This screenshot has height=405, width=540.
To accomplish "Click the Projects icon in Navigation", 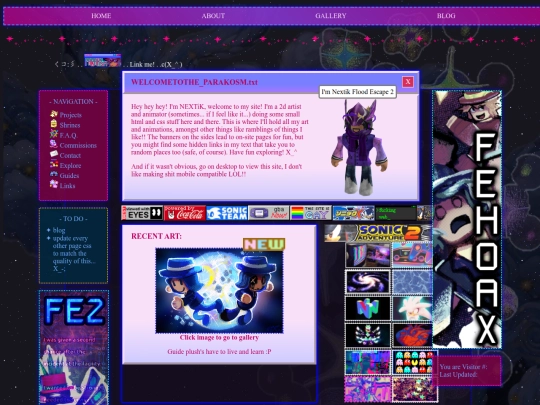I will pyautogui.click(x=54, y=114).
